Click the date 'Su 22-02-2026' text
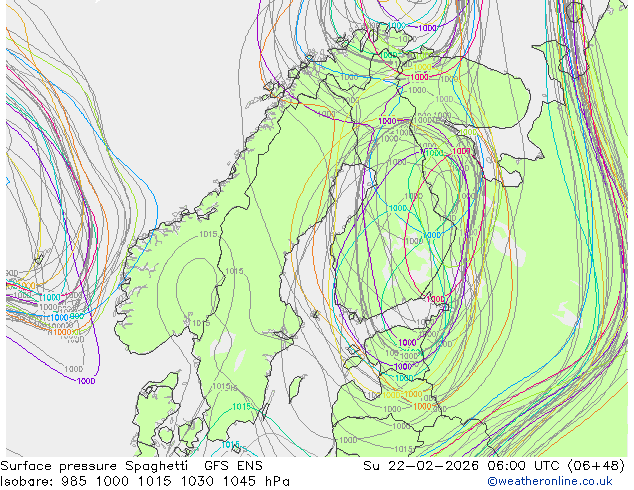Screen dimensions: 634x490 tap(423, 466)
